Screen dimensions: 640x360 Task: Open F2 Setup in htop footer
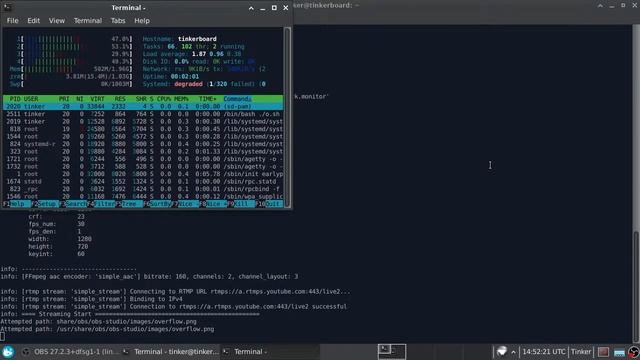point(45,204)
